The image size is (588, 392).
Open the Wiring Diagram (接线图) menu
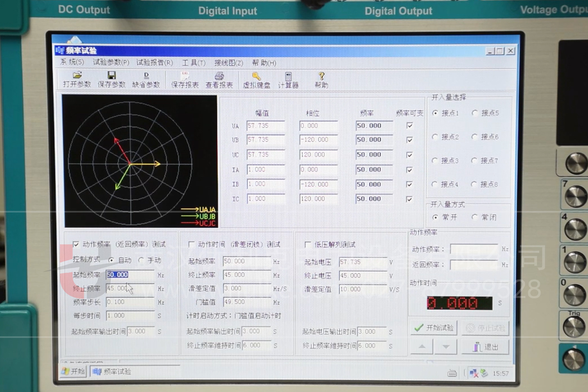click(x=229, y=63)
